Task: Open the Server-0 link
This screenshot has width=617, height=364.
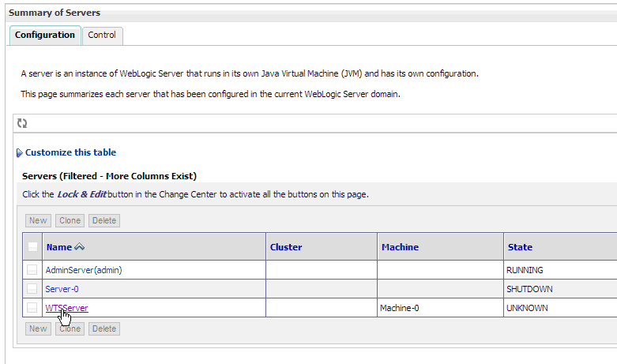Action: click(x=62, y=289)
